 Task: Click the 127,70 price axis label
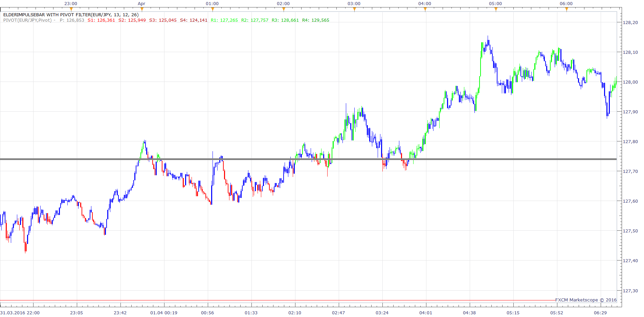(x=630, y=172)
